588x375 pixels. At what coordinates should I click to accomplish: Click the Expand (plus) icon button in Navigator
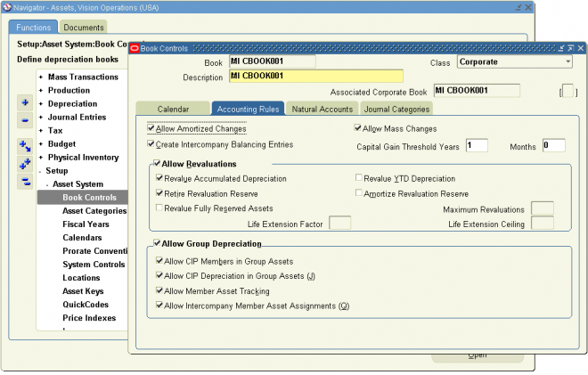click(25, 102)
